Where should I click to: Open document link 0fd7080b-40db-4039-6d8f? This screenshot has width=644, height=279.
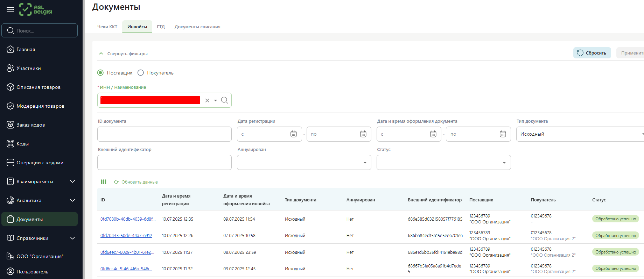pos(128,219)
